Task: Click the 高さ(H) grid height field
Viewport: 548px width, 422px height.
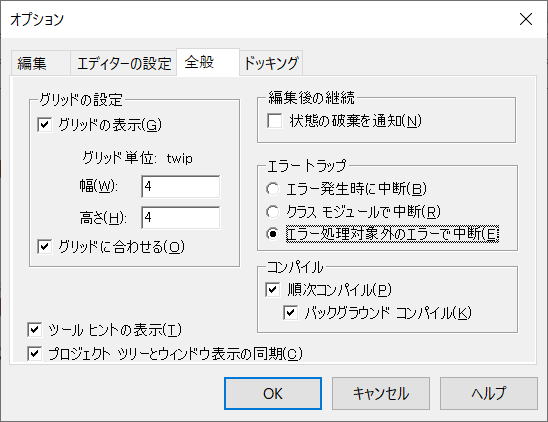Action: 181,217
